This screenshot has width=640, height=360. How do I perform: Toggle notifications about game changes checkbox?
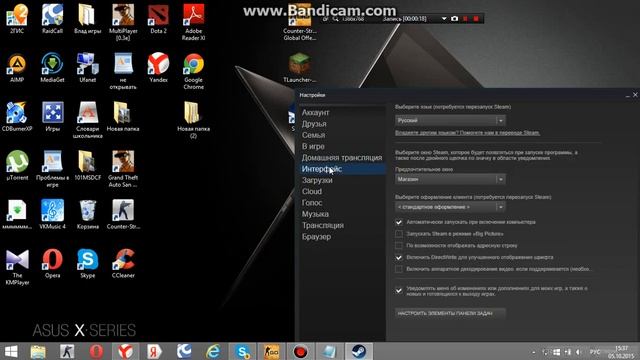click(x=399, y=291)
